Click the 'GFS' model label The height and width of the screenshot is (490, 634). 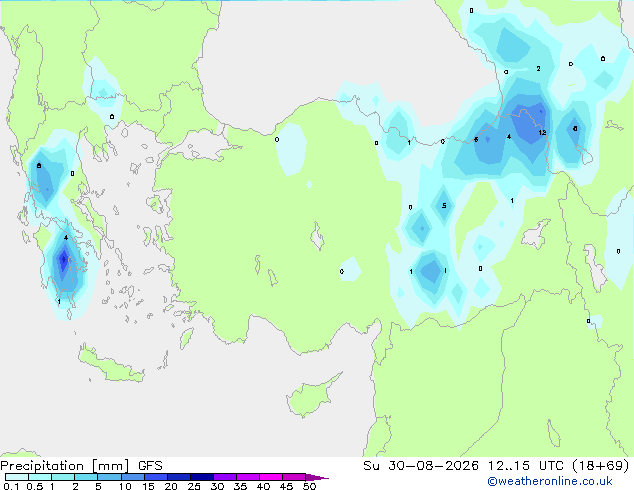150,466
